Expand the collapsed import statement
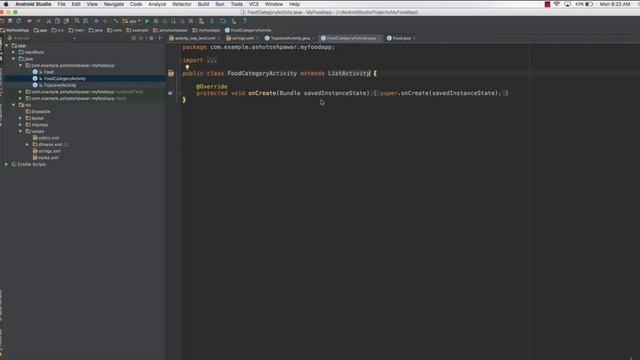Viewport: 640px width, 360px height. pos(211,60)
